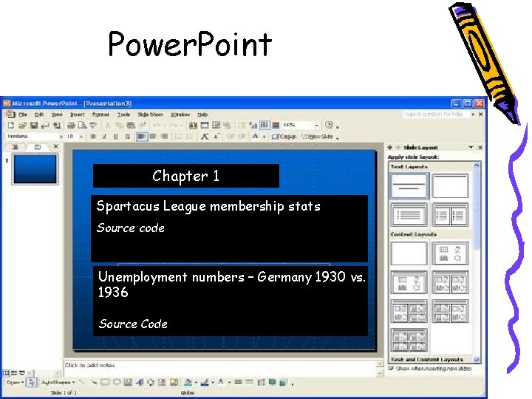The image size is (532, 399).
Task: Click the Print icon in standard toolbar
Action: coord(71,125)
